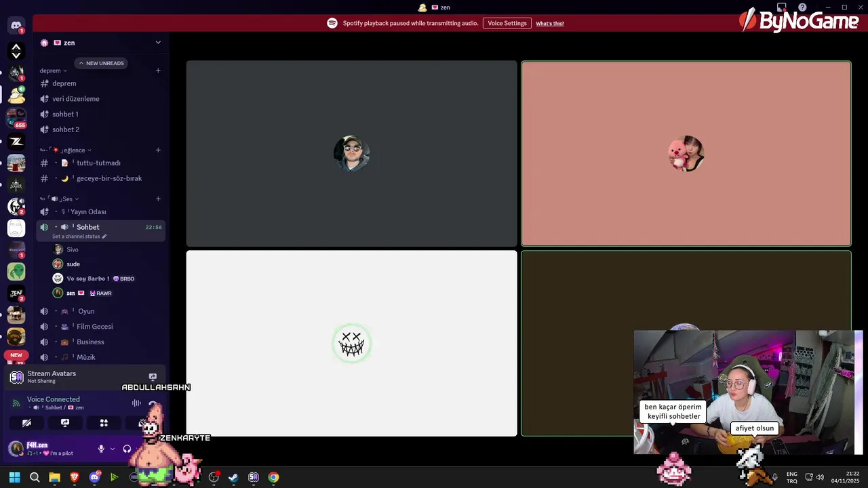This screenshot has height=488, width=868.
Task: Set a channel status for Sohbet
Action: (79, 237)
